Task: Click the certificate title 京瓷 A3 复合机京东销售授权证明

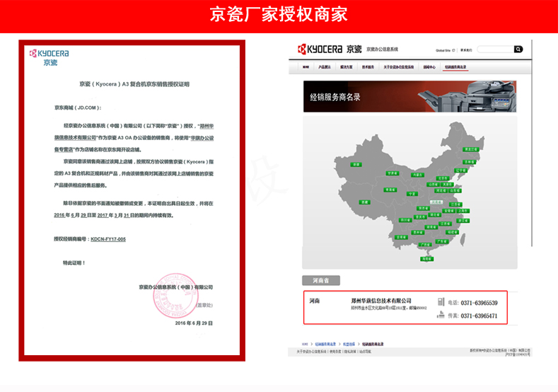Action: tap(134, 84)
